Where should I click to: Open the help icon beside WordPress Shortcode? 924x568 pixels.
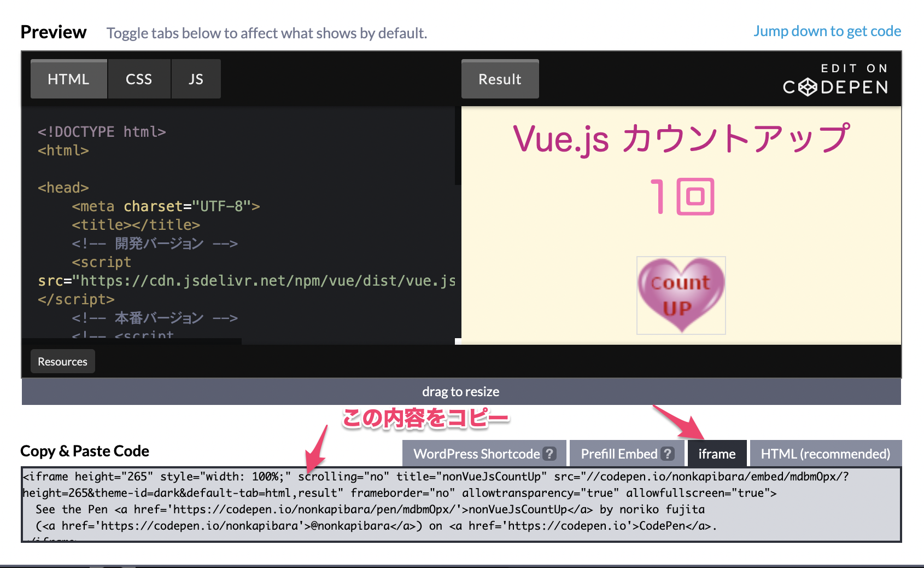[x=549, y=453]
